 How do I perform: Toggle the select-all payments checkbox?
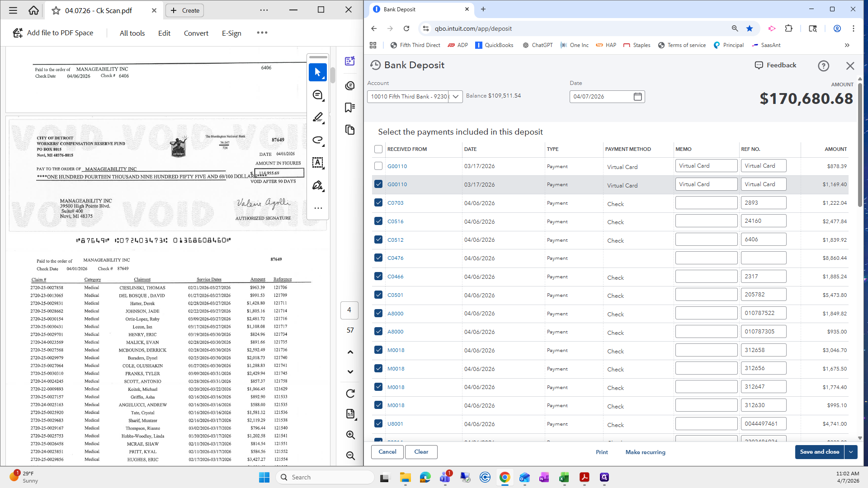tap(378, 149)
